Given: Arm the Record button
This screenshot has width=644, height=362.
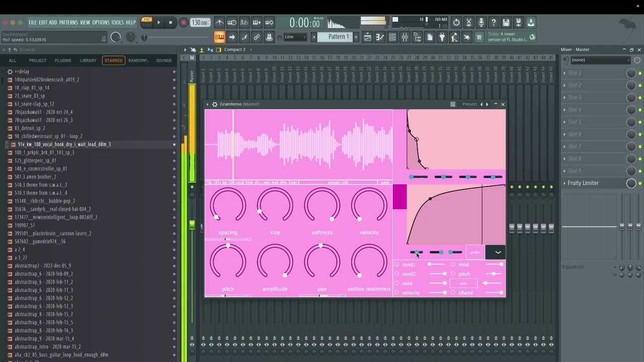Looking at the screenshot, I should (x=183, y=22).
